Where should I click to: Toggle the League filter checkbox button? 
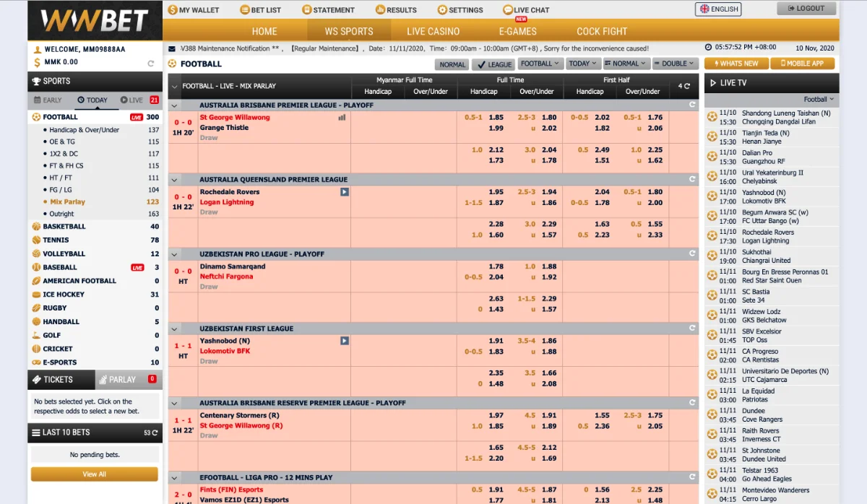pos(493,64)
